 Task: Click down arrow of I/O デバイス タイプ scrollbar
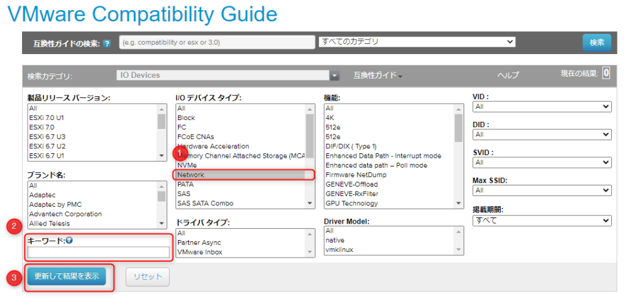310,204
